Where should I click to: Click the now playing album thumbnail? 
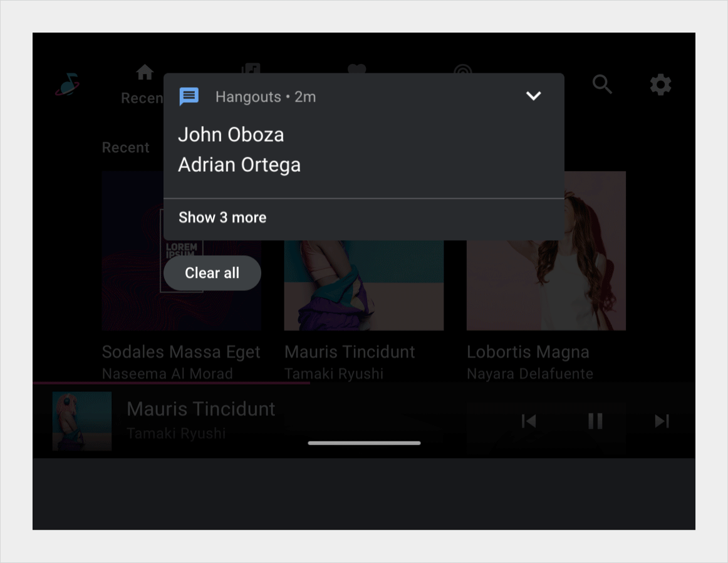[x=82, y=421]
